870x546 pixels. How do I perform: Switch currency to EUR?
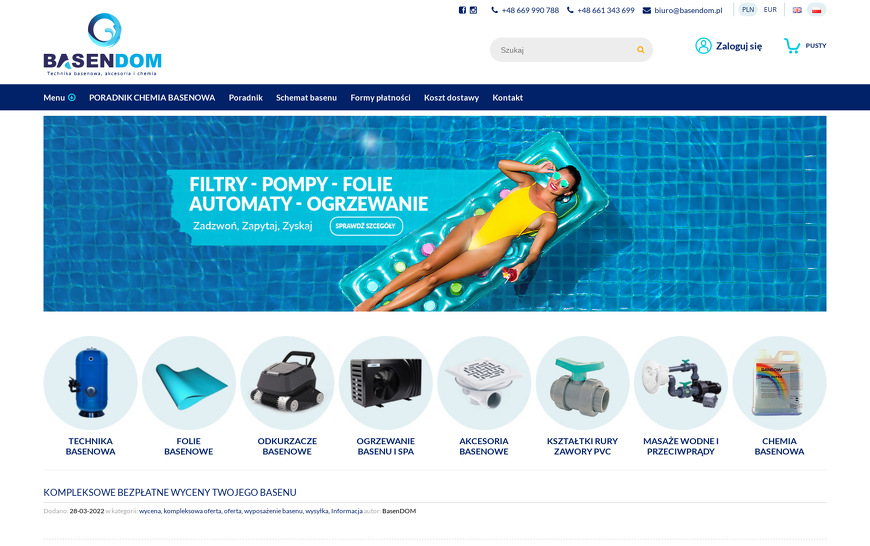click(x=770, y=9)
